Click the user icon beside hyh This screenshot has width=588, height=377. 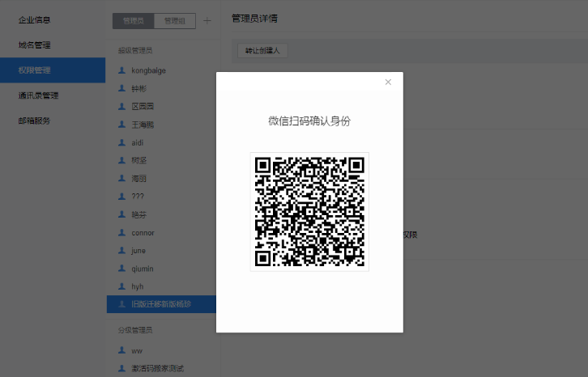(121, 286)
